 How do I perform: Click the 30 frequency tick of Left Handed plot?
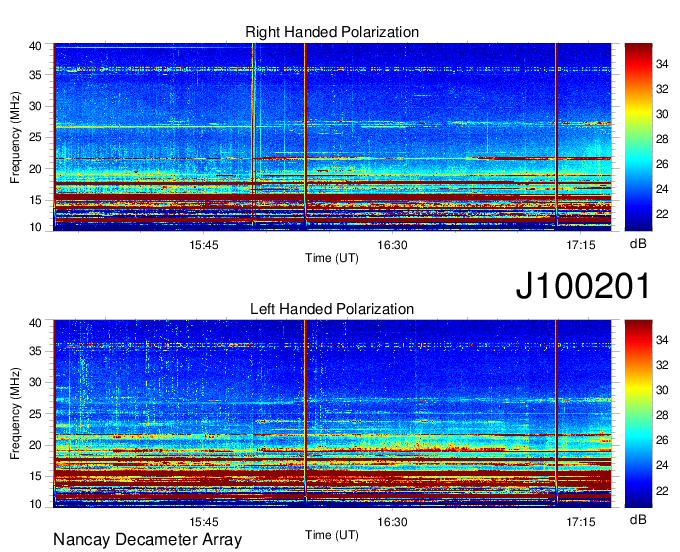[x=35, y=382]
